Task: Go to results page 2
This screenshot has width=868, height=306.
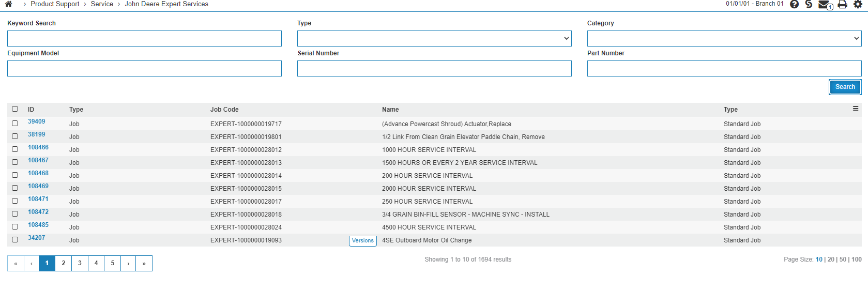Action: tap(64, 263)
